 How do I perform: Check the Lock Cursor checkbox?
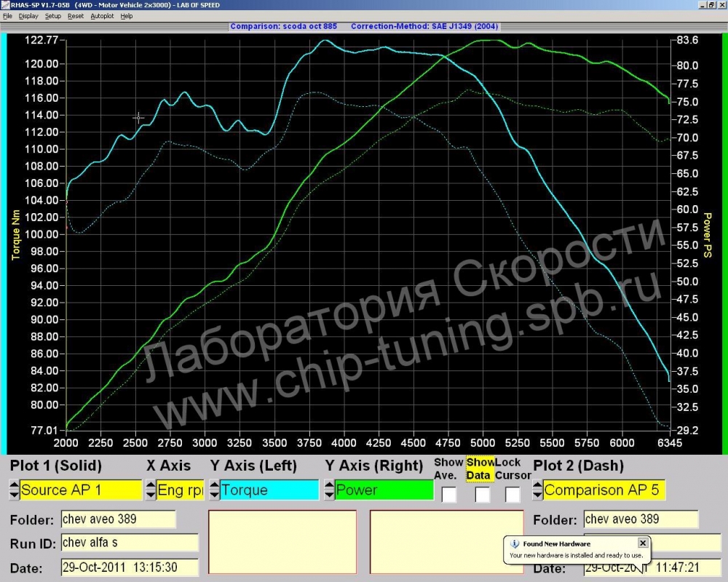513,495
